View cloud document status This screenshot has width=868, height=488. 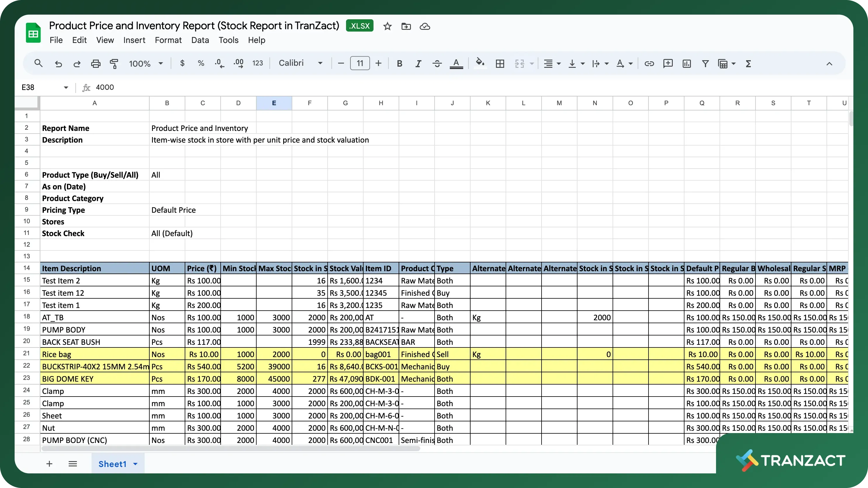click(x=425, y=26)
